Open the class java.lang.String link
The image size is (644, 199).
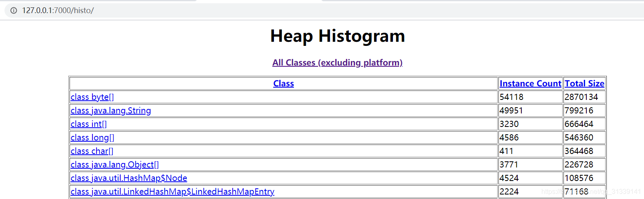coord(111,111)
